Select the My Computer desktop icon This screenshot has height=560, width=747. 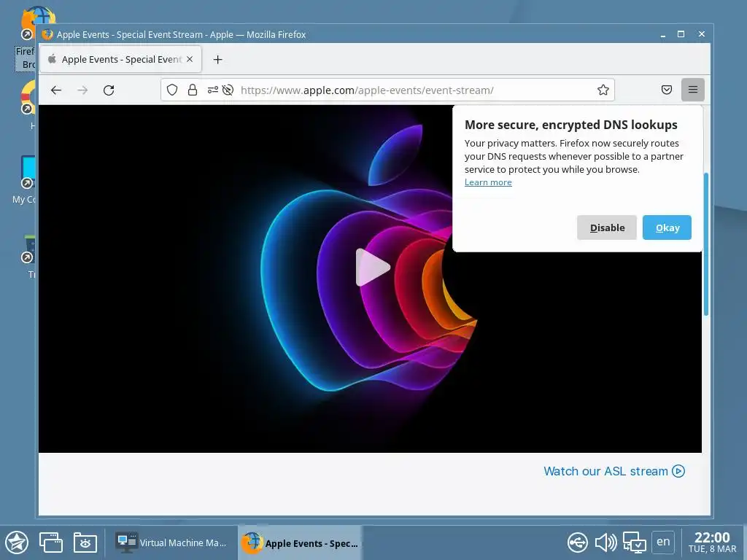coord(25,180)
